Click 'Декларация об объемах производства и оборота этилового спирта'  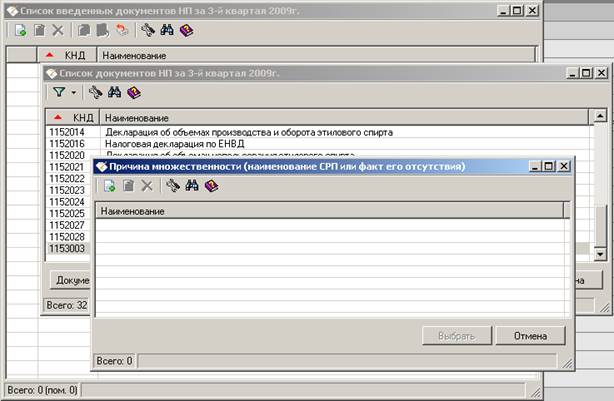point(249,132)
